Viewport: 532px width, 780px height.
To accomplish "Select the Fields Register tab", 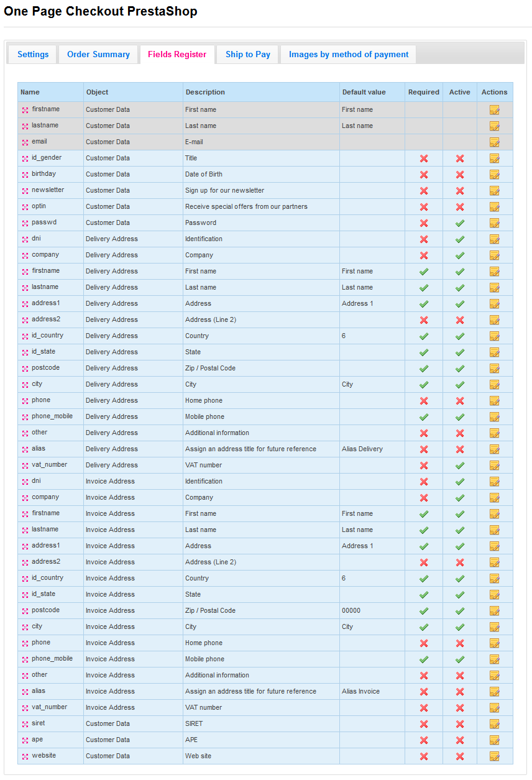I will click(177, 54).
